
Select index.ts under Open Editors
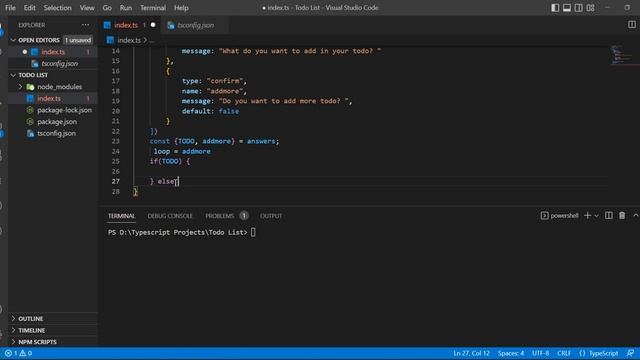53,52
